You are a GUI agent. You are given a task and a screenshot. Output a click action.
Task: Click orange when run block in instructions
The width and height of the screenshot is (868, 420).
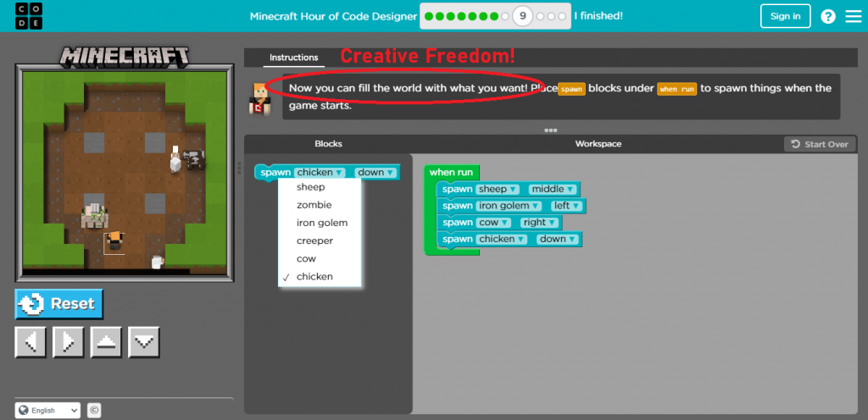coord(677,90)
